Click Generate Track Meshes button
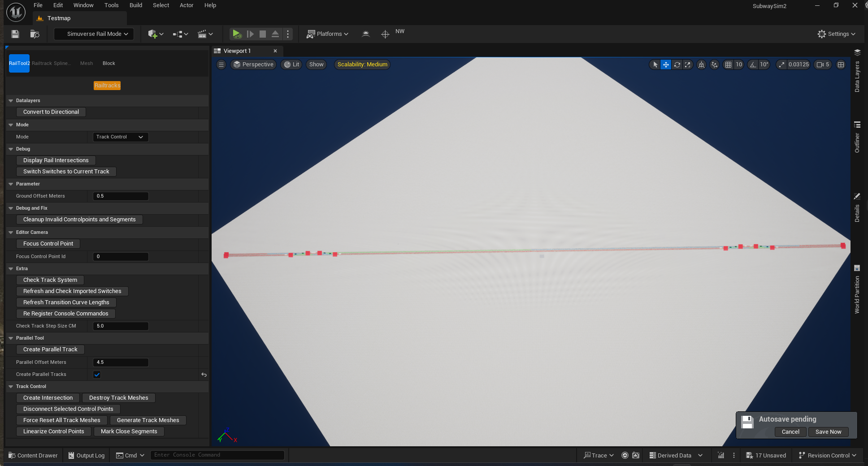This screenshot has height=466, width=868. (x=148, y=420)
